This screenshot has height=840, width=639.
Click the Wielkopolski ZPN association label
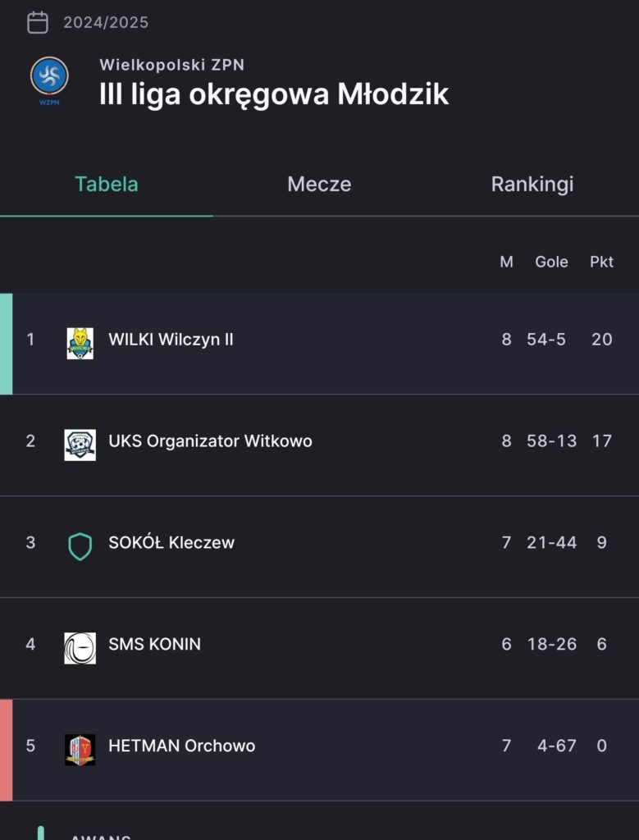click(172, 65)
